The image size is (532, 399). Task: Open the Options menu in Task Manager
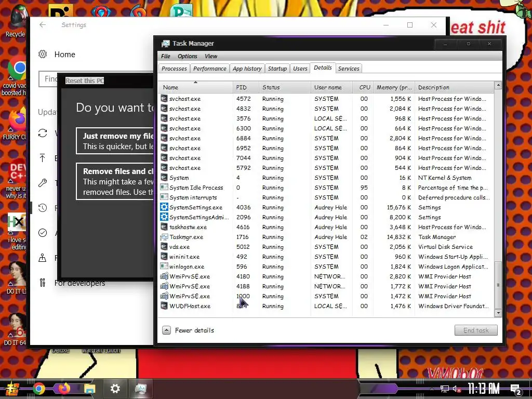coord(187,56)
